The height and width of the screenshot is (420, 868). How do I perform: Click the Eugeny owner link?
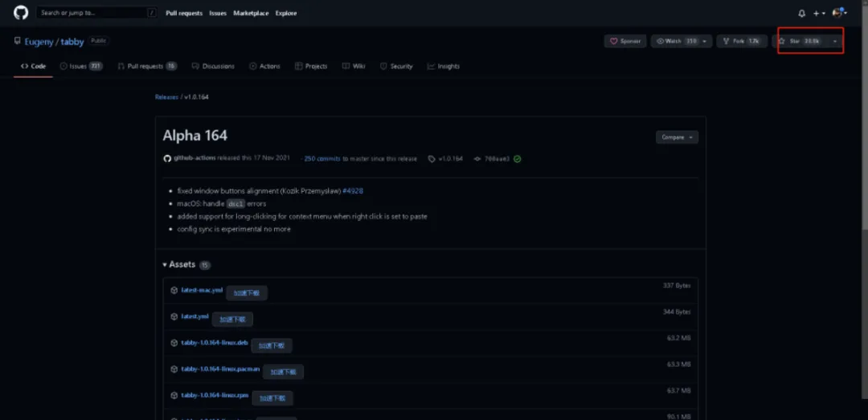tap(39, 41)
